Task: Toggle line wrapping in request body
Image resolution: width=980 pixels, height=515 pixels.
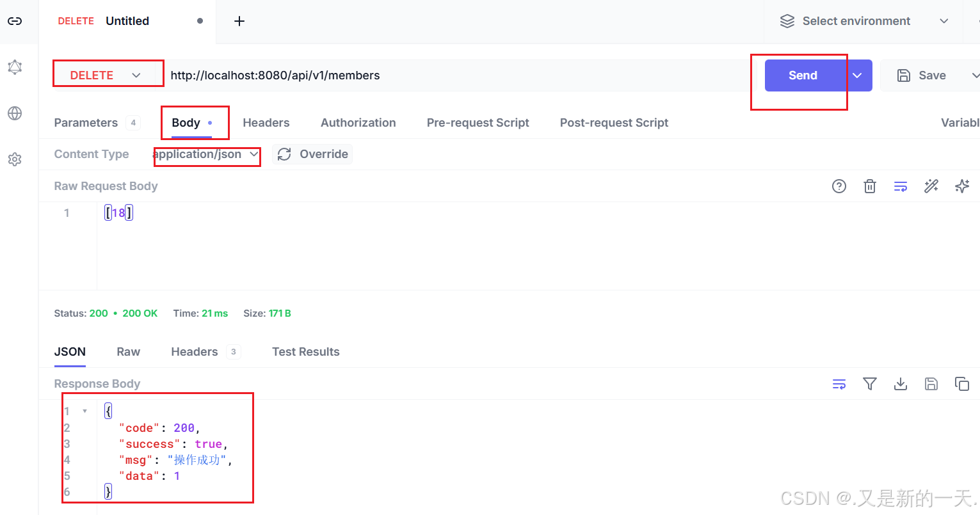Action: click(901, 186)
